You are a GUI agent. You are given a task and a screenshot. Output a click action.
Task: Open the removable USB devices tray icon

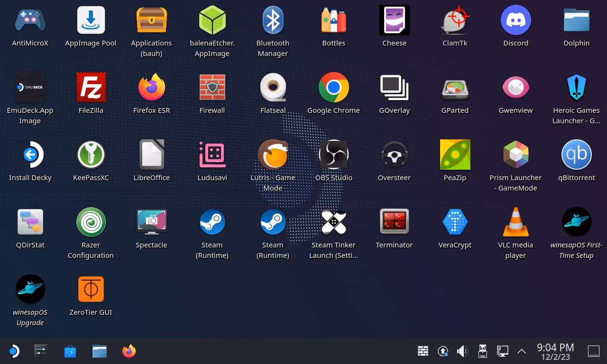[483, 351]
